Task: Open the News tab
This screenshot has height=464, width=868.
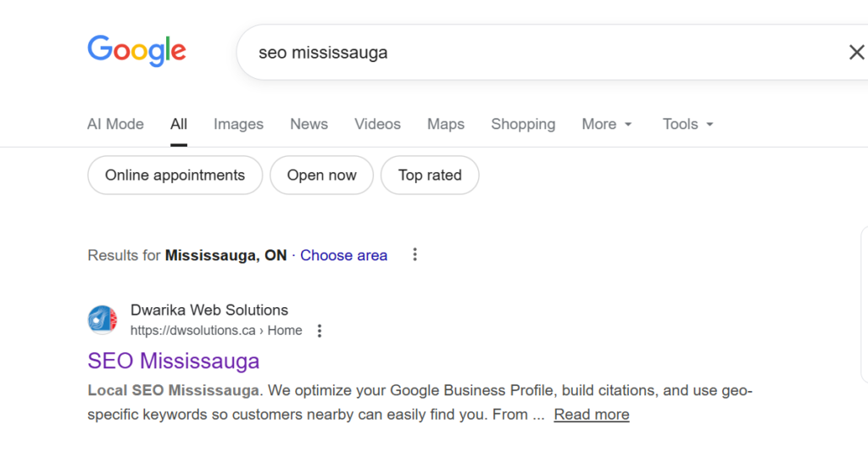Action: [309, 124]
